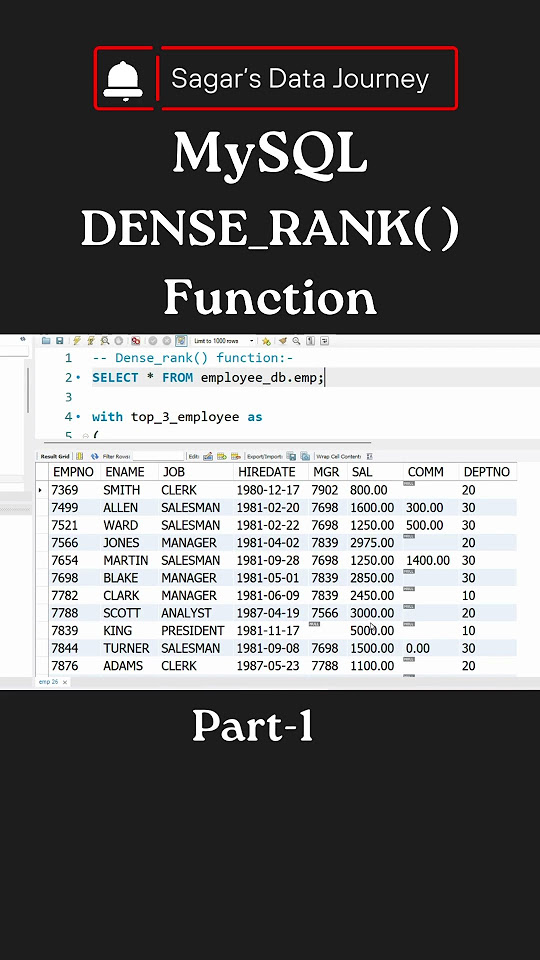Select the row marker for SMITH row
Viewport: 540px width, 960px height.
42,490
